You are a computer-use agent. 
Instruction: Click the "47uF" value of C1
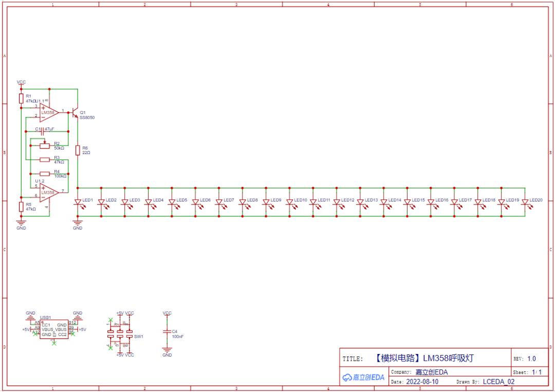49,129
